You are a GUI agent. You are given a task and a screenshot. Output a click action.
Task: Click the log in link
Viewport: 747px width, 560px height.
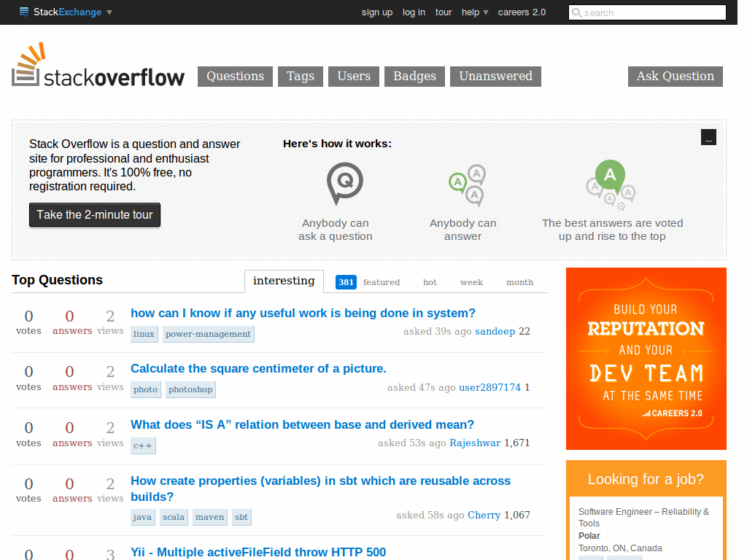click(414, 12)
